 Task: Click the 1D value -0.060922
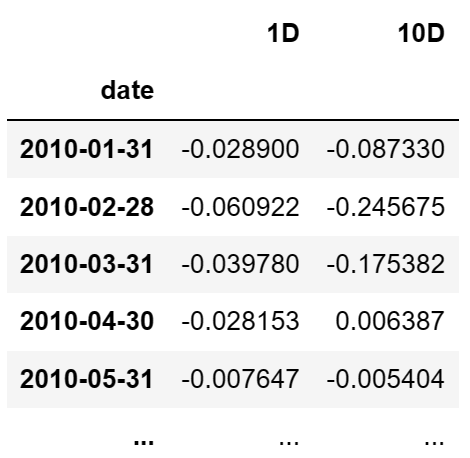240,207
